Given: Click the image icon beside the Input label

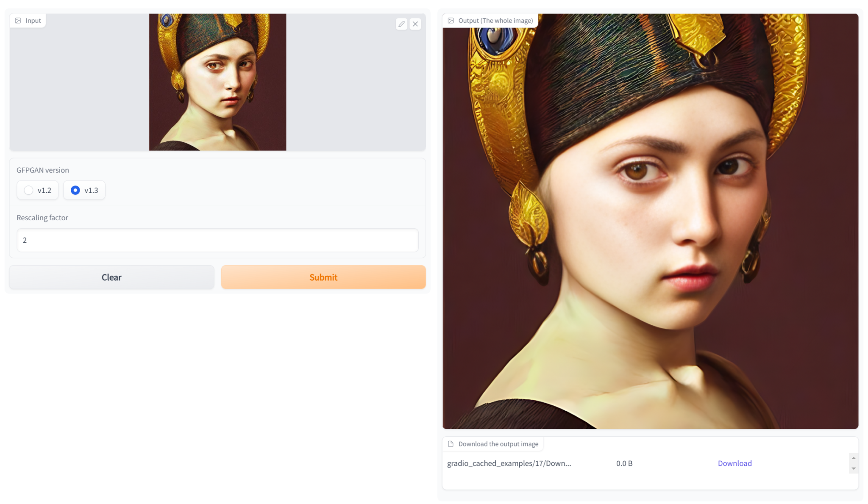Looking at the screenshot, I should tap(18, 20).
